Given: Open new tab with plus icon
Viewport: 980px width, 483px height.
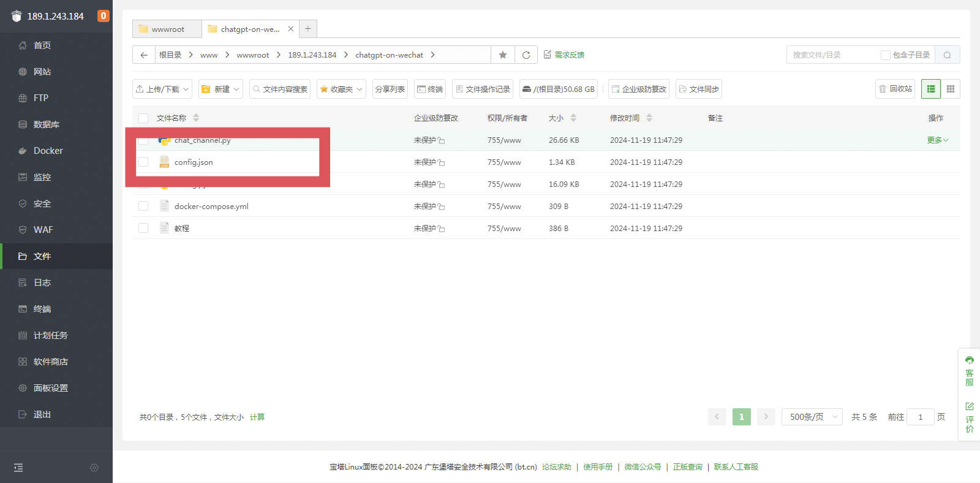Looking at the screenshot, I should pyautogui.click(x=308, y=28).
